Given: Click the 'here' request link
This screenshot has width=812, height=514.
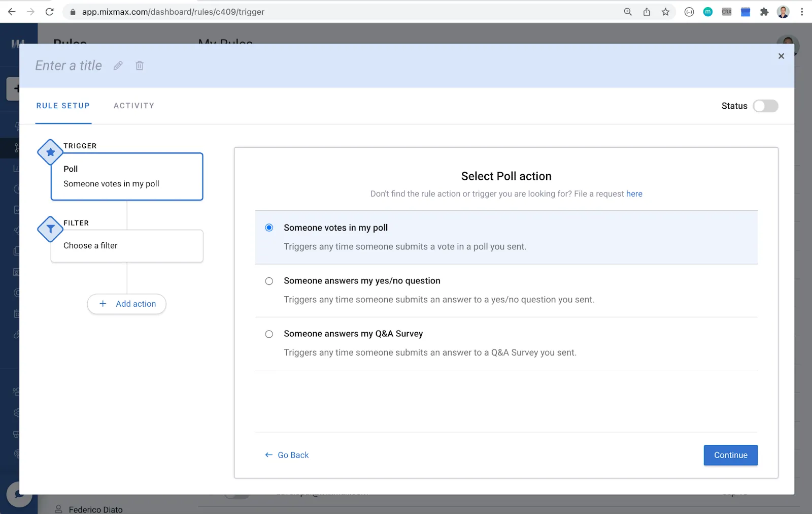Looking at the screenshot, I should click(634, 194).
